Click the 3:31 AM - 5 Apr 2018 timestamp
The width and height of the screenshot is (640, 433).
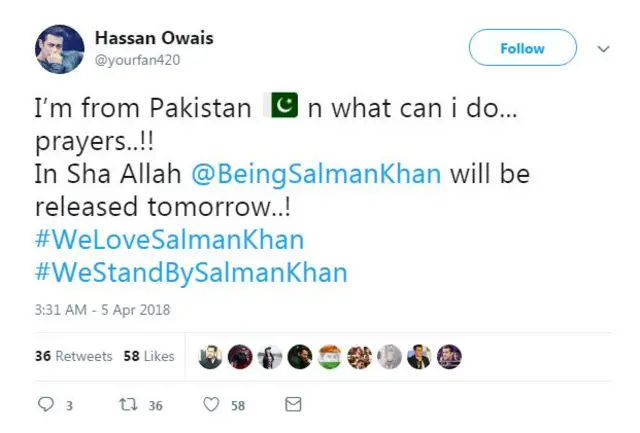coord(103,310)
